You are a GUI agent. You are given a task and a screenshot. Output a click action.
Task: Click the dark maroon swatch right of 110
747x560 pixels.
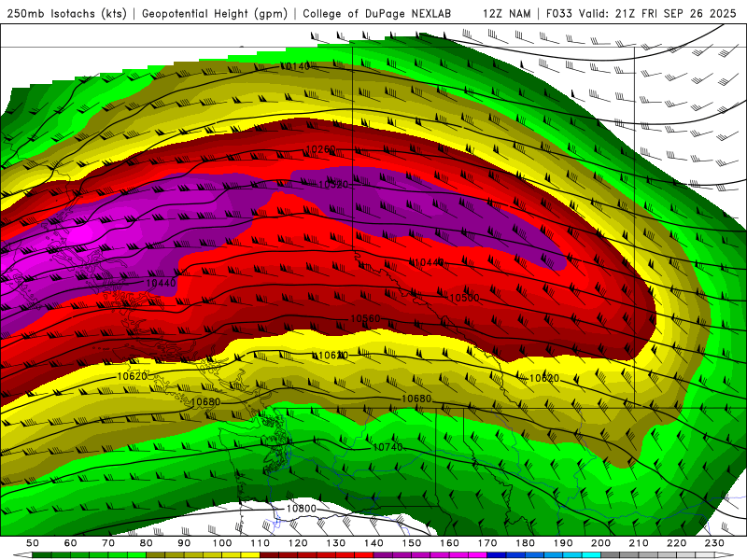pyautogui.click(x=269, y=555)
